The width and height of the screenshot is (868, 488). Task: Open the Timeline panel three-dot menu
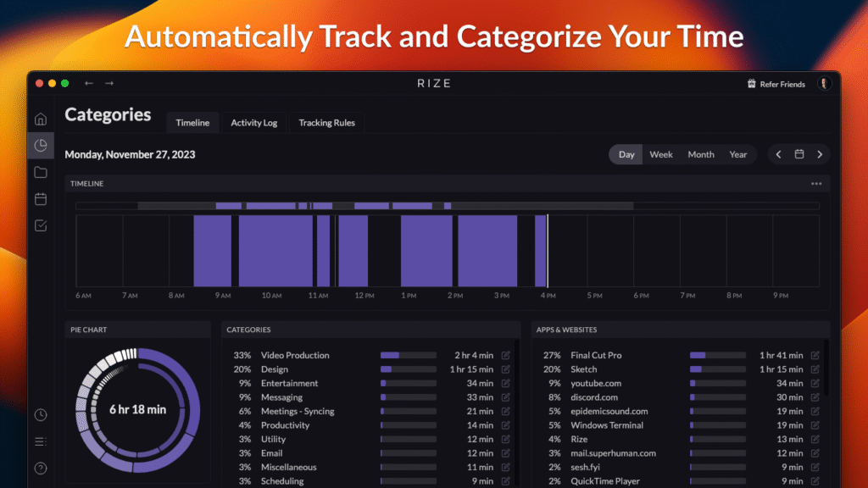click(816, 184)
